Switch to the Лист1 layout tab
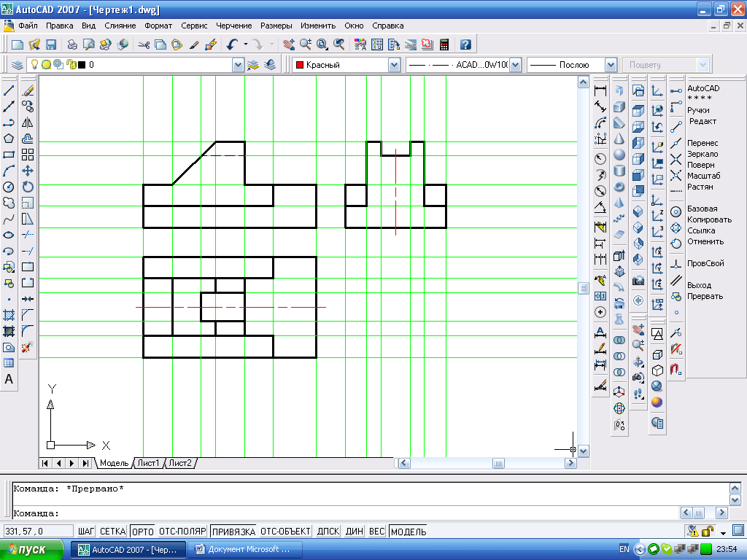 [x=149, y=463]
